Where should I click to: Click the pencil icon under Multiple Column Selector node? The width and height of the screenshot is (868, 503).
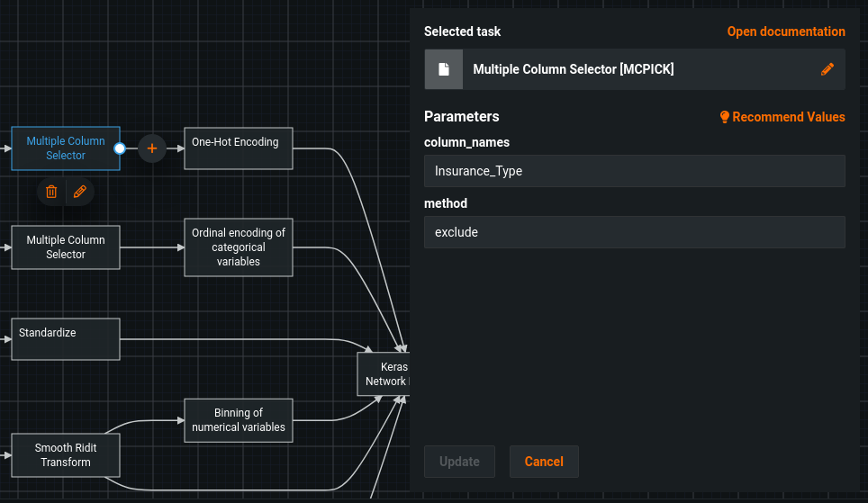click(80, 192)
